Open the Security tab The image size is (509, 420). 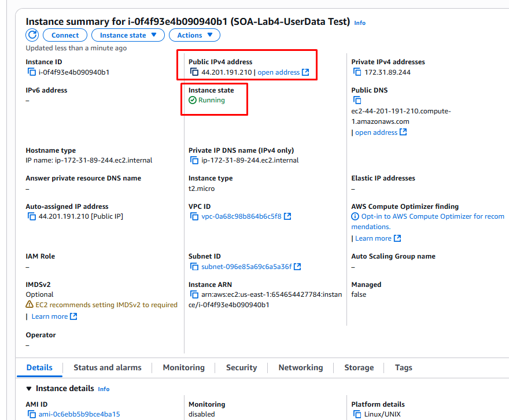click(241, 367)
